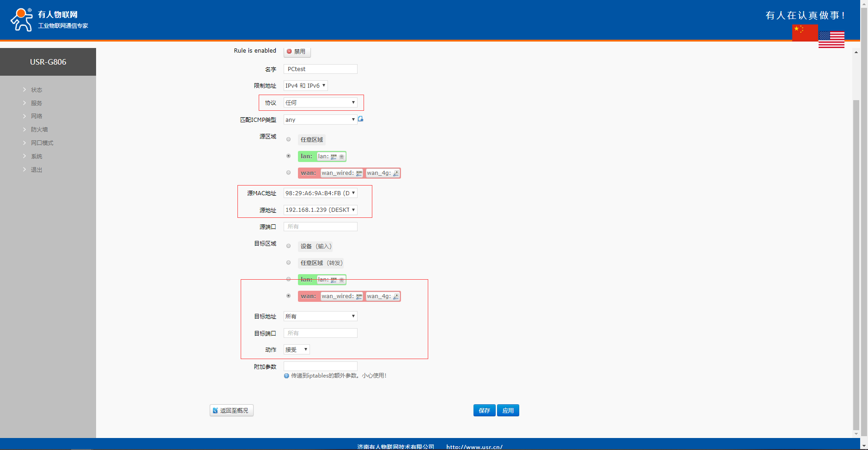Open the 动作 action dropdown
Screen dimensions: 868x450
tap(297, 349)
